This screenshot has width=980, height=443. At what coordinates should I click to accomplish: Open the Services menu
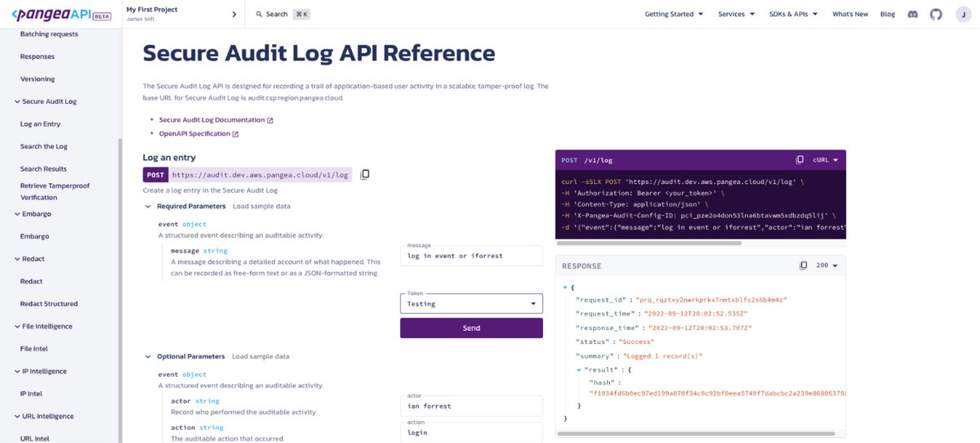(737, 14)
